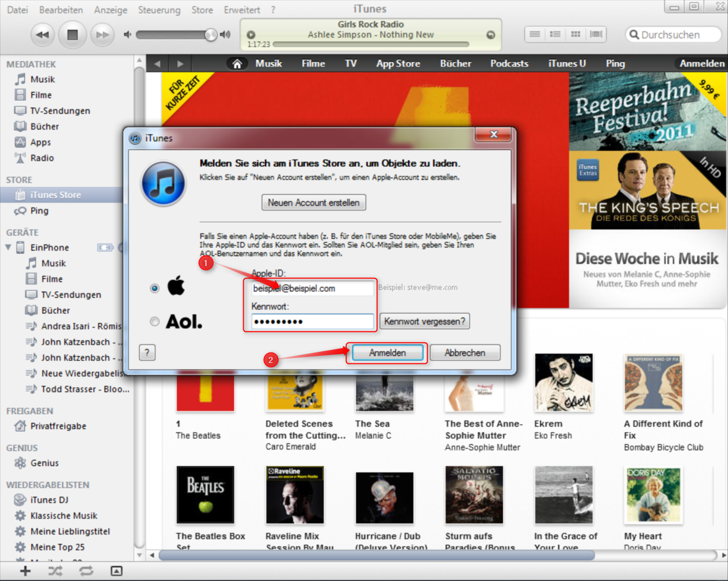Create a new playlist with the plus icon
The width and height of the screenshot is (728, 581).
25,571
